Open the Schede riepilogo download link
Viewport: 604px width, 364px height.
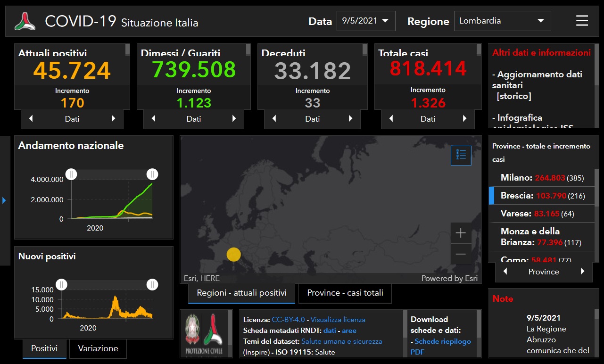pos(442,341)
